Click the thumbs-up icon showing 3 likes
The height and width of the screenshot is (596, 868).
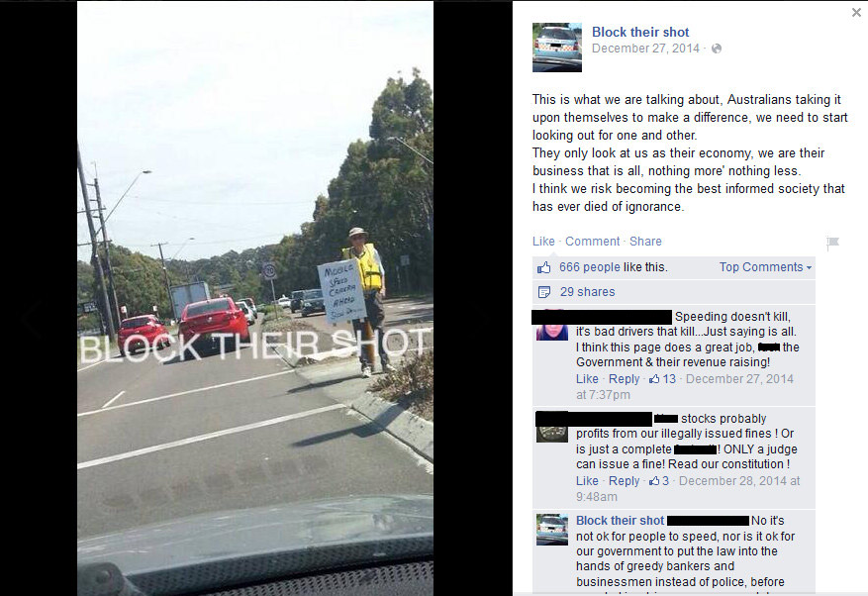[654, 481]
